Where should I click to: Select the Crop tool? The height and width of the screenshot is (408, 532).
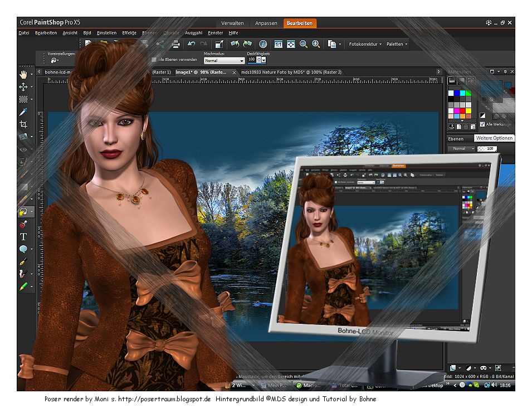[23, 124]
